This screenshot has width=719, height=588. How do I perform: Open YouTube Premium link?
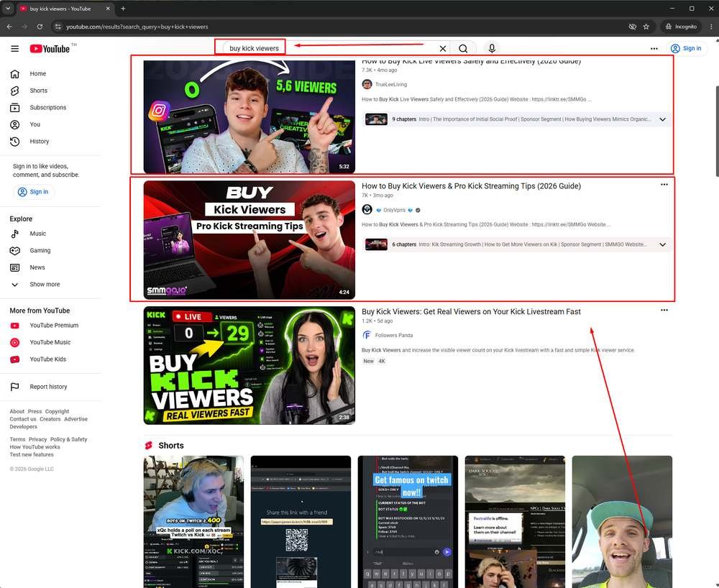pyautogui.click(x=50, y=325)
